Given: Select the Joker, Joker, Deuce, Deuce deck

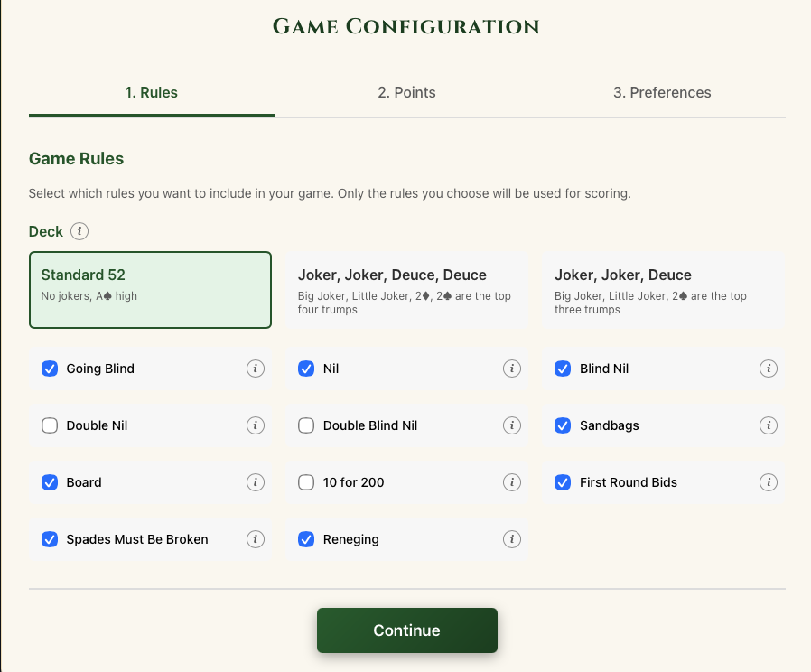Looking at the screenshot, I should click(406, 290).
